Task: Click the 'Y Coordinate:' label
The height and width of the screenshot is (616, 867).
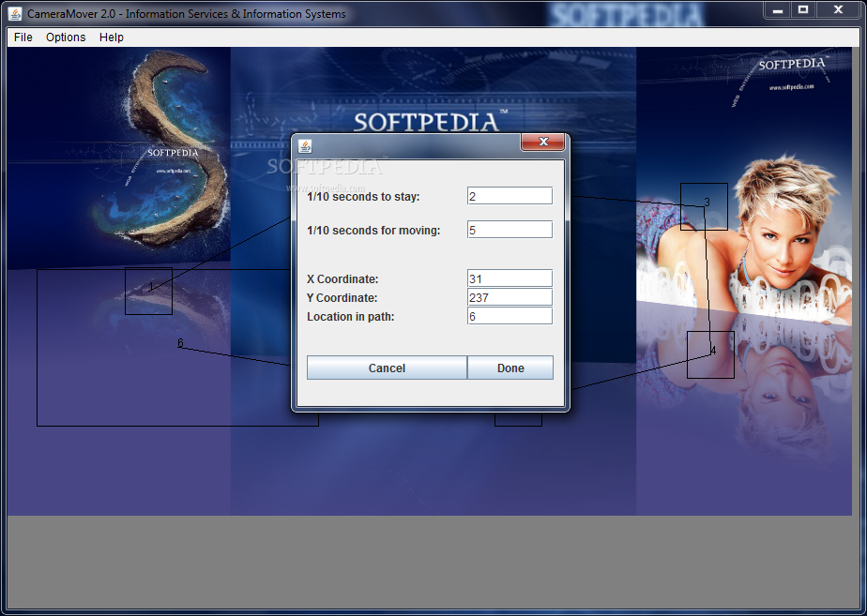Action: pos(342,298)
